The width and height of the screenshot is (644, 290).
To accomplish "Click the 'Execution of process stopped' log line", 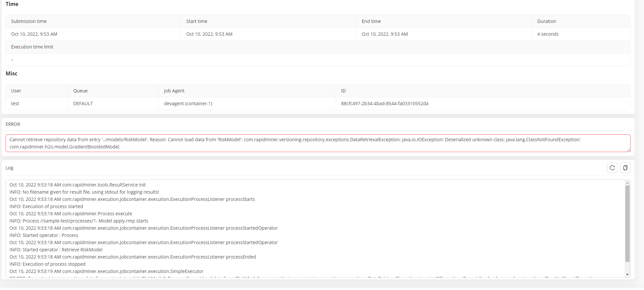I will (x=47, y=264).
